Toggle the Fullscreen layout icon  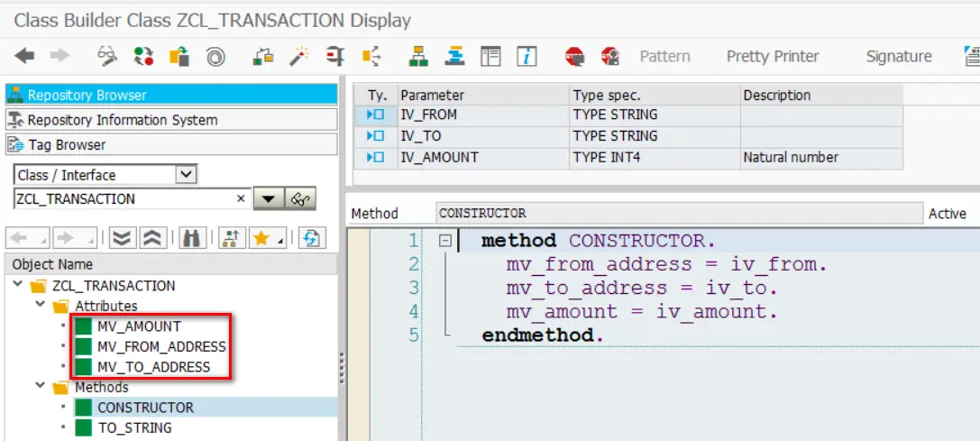(490, 56)
